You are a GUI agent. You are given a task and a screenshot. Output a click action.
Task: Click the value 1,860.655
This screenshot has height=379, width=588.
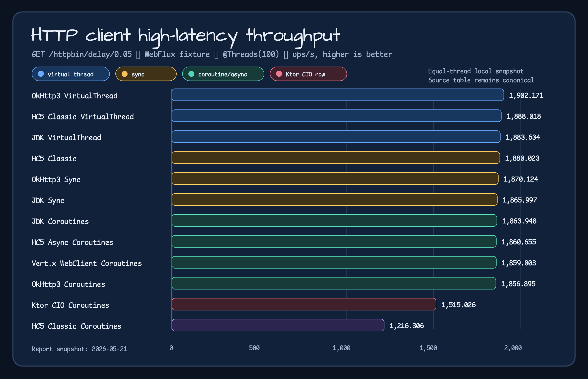pyautogui.click(x=519, y=242)
